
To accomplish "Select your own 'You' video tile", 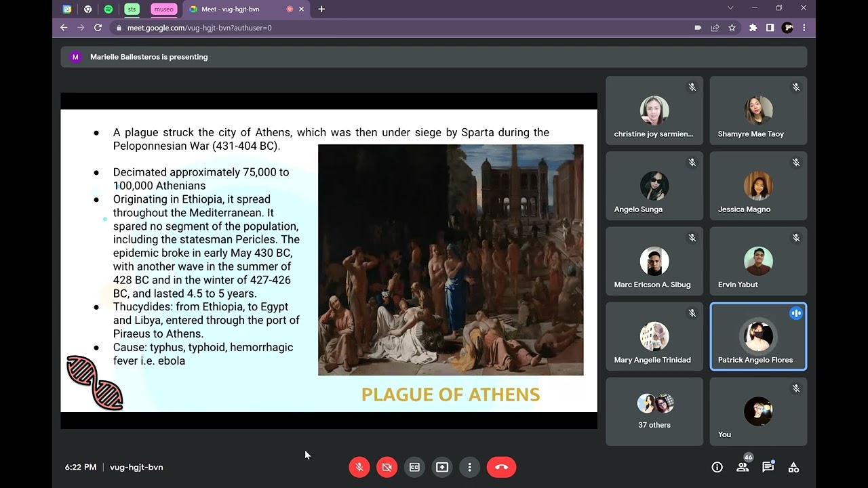I will [758, 411].
